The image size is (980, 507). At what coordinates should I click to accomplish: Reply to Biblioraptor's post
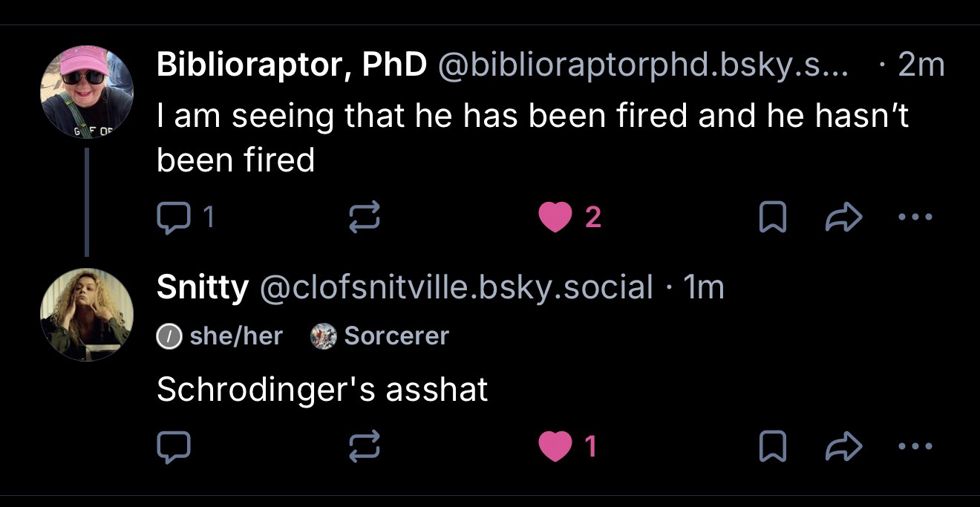point(174,217)
